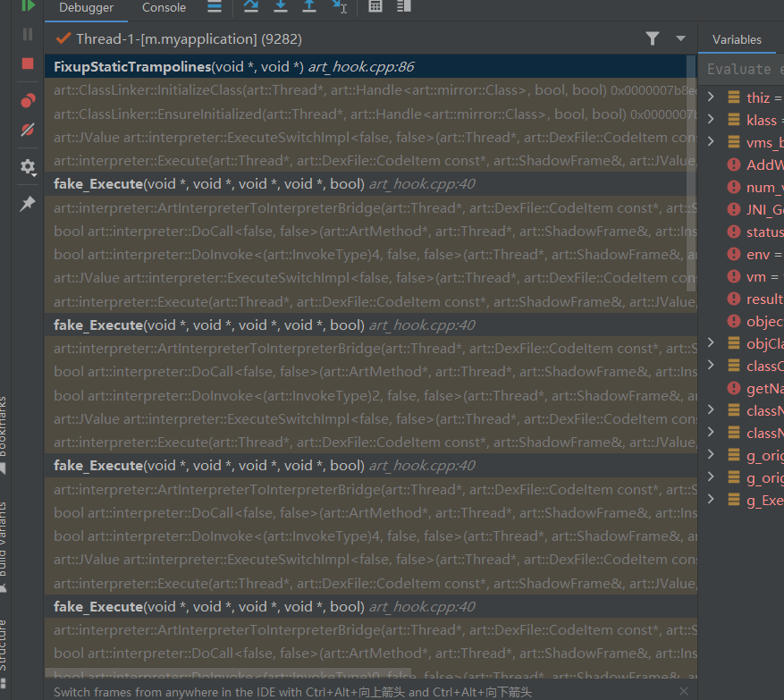Toggle Mute Breakpoints icon
This screenshot has height=700, width=784.
(28, 130)
